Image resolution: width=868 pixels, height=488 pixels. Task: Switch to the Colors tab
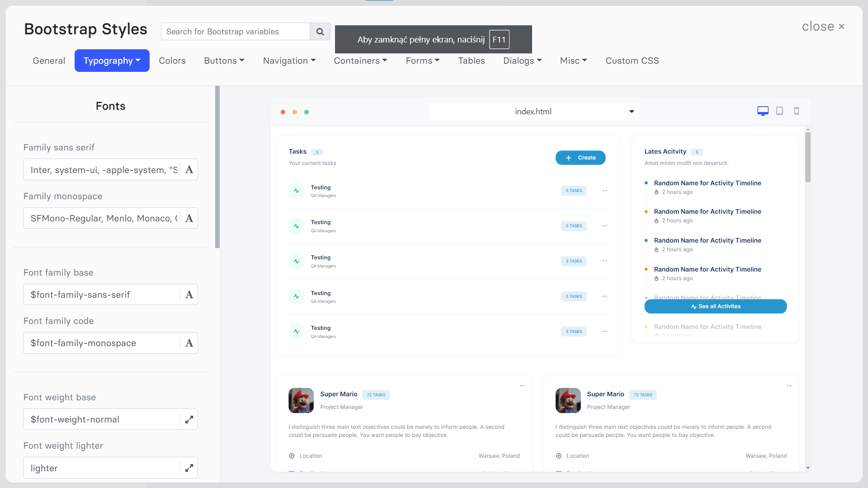click(172, 60)
